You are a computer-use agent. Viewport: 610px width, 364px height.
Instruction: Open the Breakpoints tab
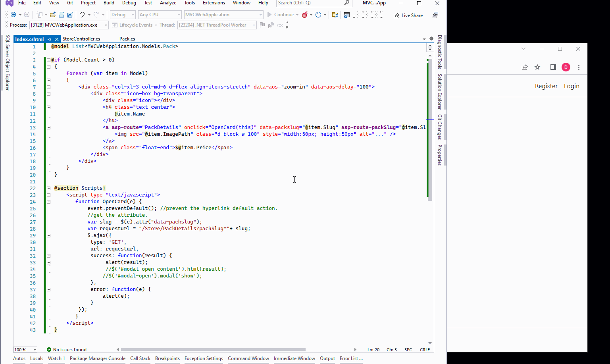(x=167, y=358)
